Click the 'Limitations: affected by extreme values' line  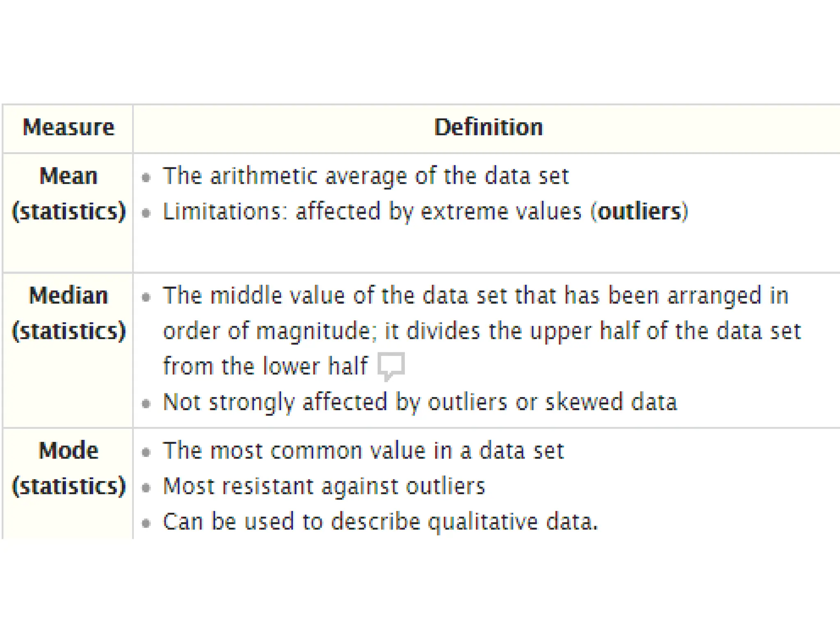[x=372, y=212]
